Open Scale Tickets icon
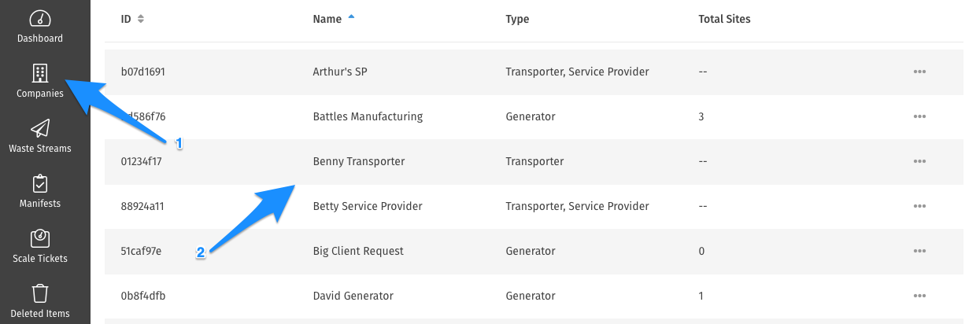Screen dimensions: 980x324 click(x=40, y=238)
